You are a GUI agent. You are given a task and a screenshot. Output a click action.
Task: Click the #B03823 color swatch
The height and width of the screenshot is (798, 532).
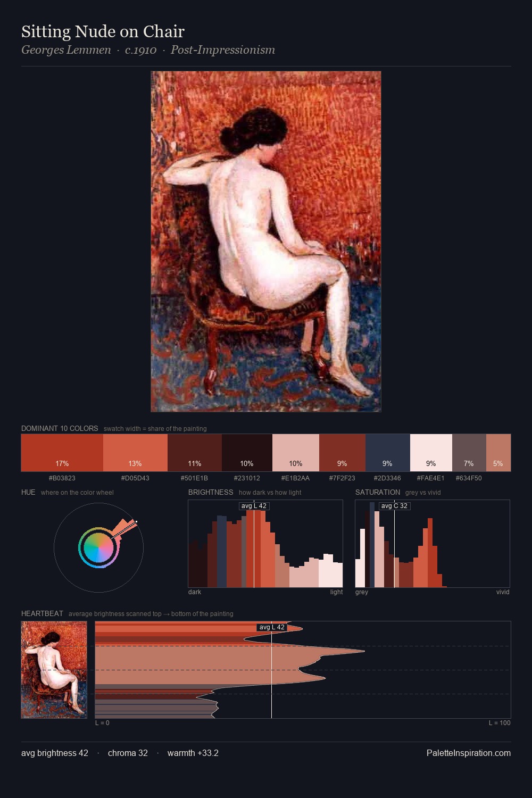pyautogui.click(x=62, y=453)
